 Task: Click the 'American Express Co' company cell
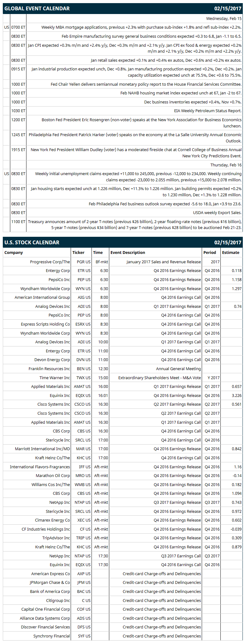pos(50,574)
